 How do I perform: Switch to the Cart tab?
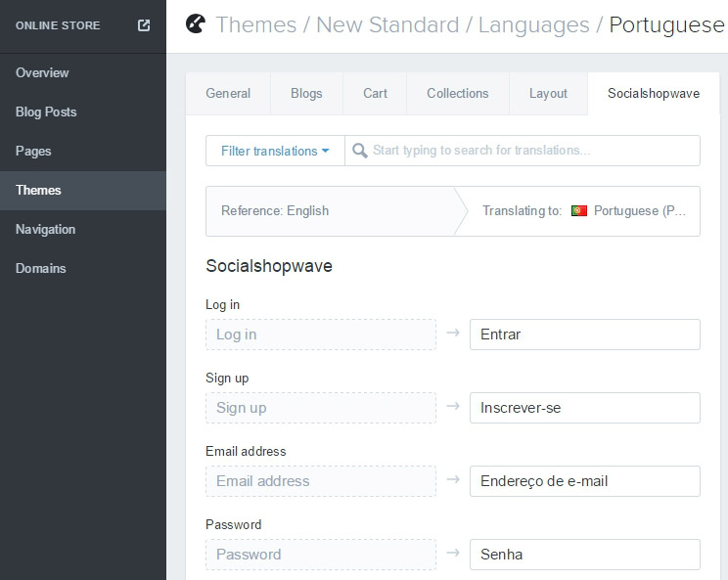click(x=375, y=93)
